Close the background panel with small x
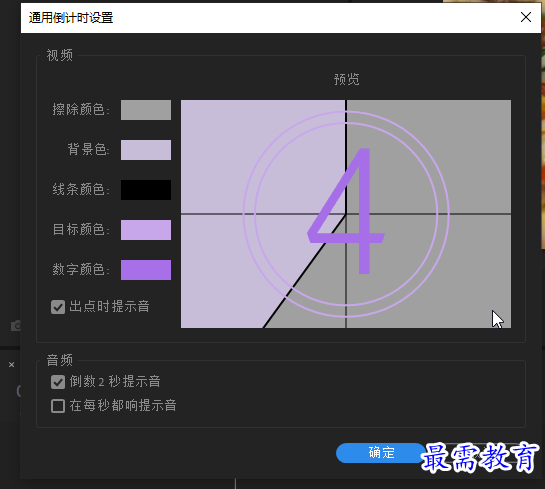 pyautogui.click(x=11, y=365)
